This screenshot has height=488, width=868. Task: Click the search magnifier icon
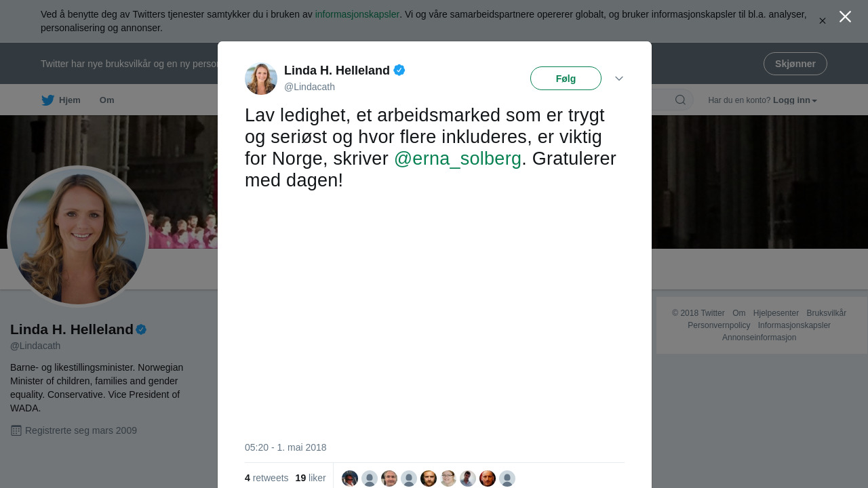(x=680, y=100)
